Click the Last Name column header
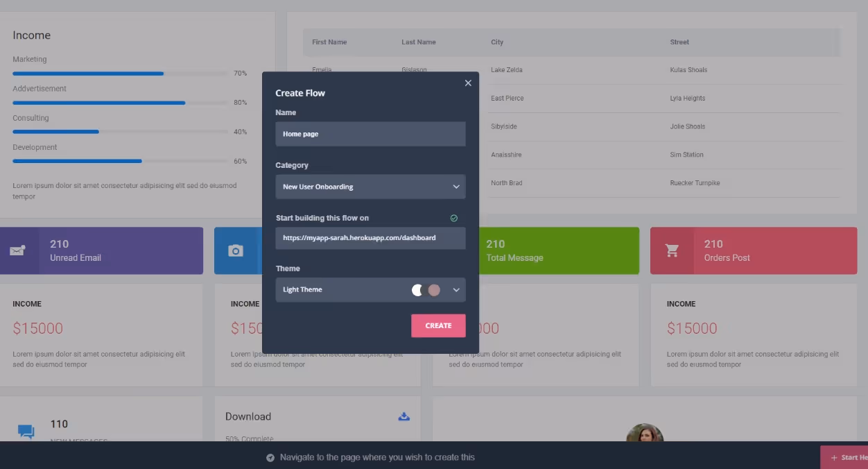Viewport: 868px width, 469px height. (419, 42)
